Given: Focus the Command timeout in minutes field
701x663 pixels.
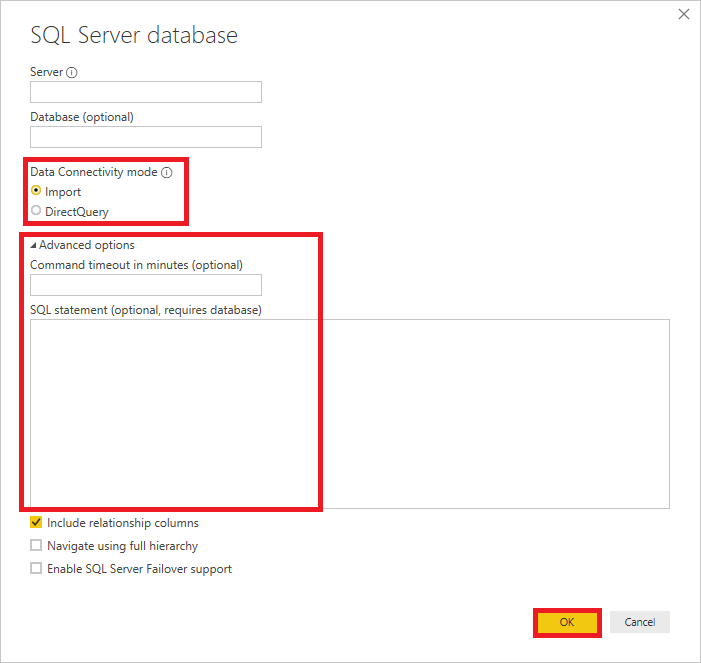Looking at the screenshot, I should coord(146,285).
